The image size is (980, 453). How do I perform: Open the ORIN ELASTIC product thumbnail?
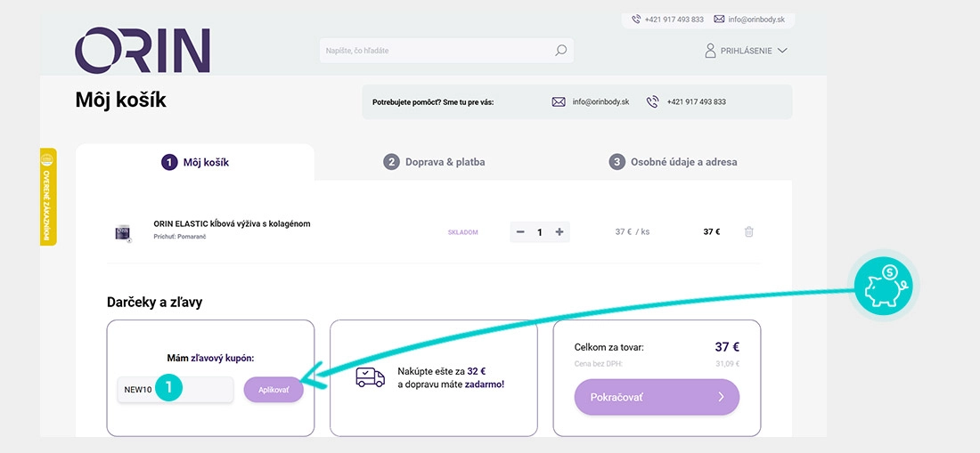pos(123,233)
